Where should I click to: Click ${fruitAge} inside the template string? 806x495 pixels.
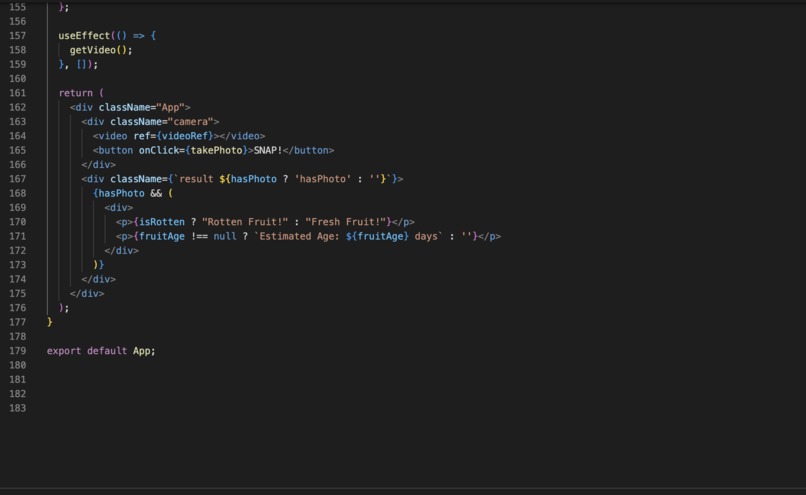[377, 236]
